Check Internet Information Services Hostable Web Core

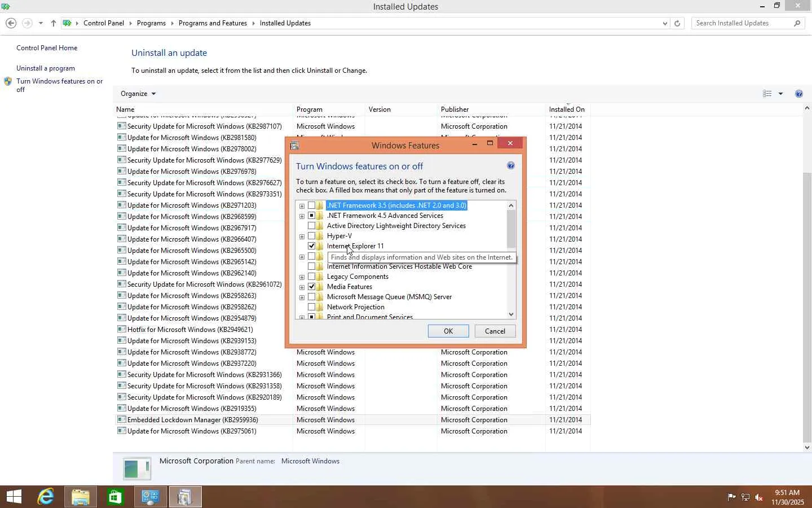311,266
